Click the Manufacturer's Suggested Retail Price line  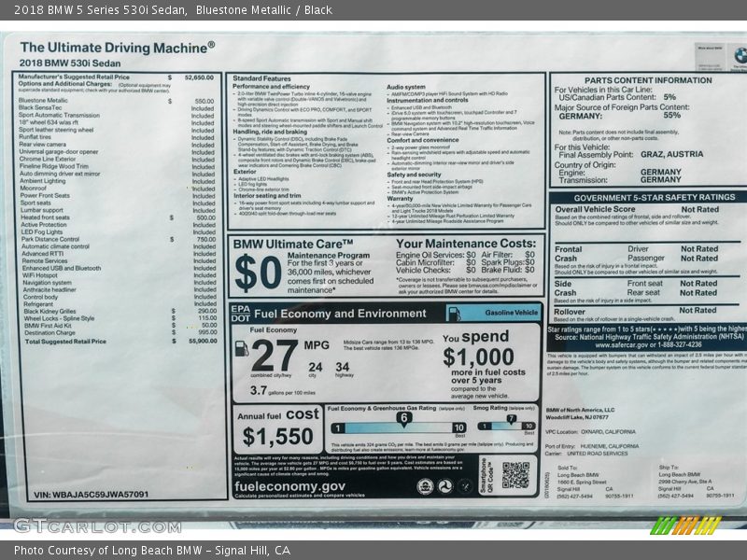click(x=116, y=77)
